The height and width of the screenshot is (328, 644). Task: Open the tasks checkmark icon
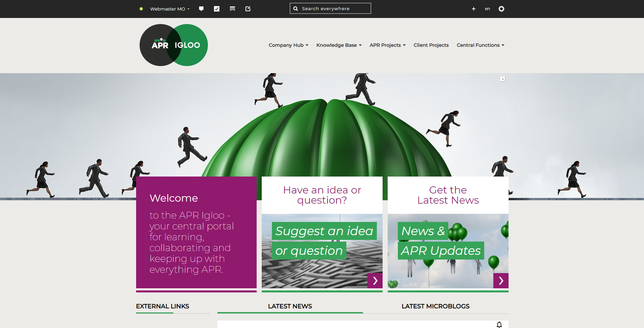[x=217, y=9]
